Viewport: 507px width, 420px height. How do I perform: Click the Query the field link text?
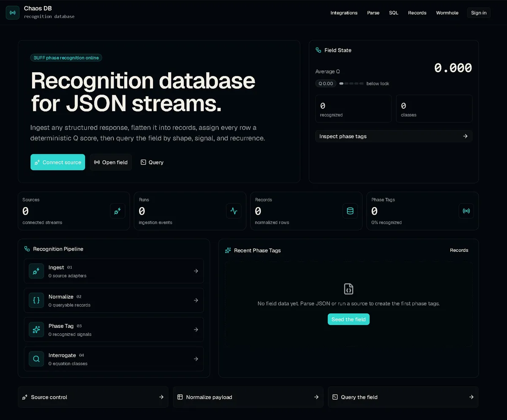point(359,397)
